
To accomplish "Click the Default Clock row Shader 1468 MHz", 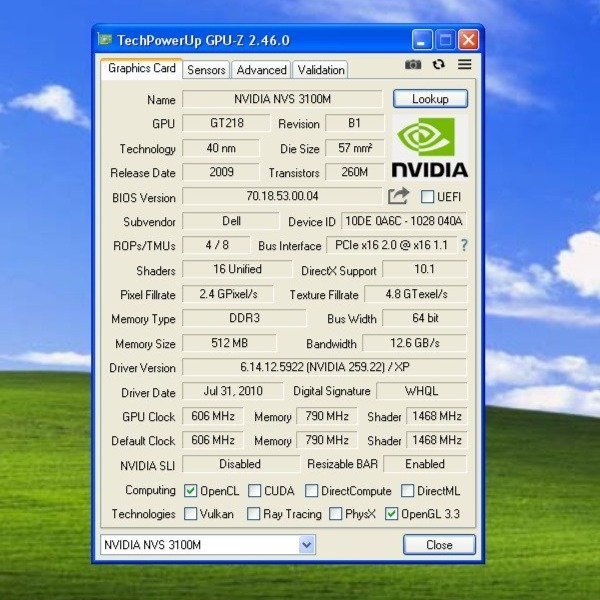I will click(x=437, y=440).
